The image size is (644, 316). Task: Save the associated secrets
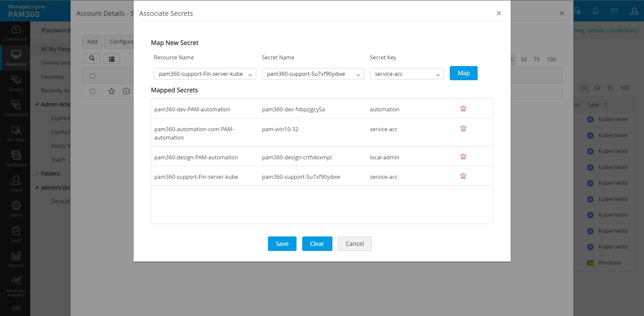(282, 244)
